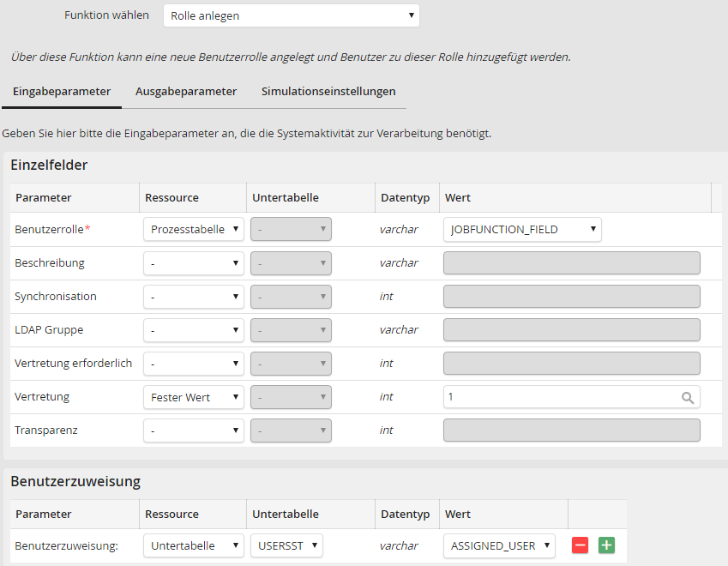Open Benutzerzuweisung 'Untertabelle' Ressource dropdown
Viewport: 728px width, 566px height.
click(193, 545)
